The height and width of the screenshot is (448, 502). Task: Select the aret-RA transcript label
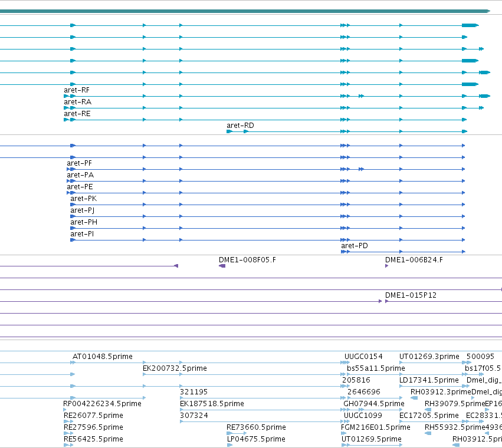[77, 102]
